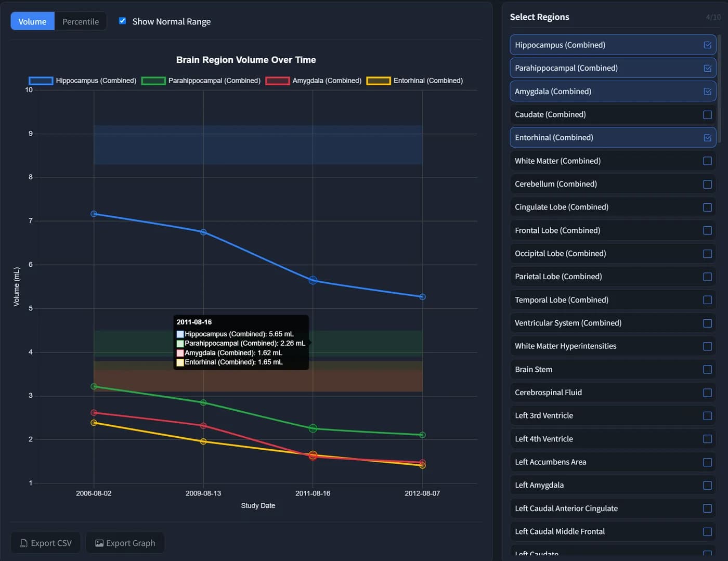Select the Parietal Lobe (Combined) region
Viewport: 728px width, 561px height.
(613, 277)
